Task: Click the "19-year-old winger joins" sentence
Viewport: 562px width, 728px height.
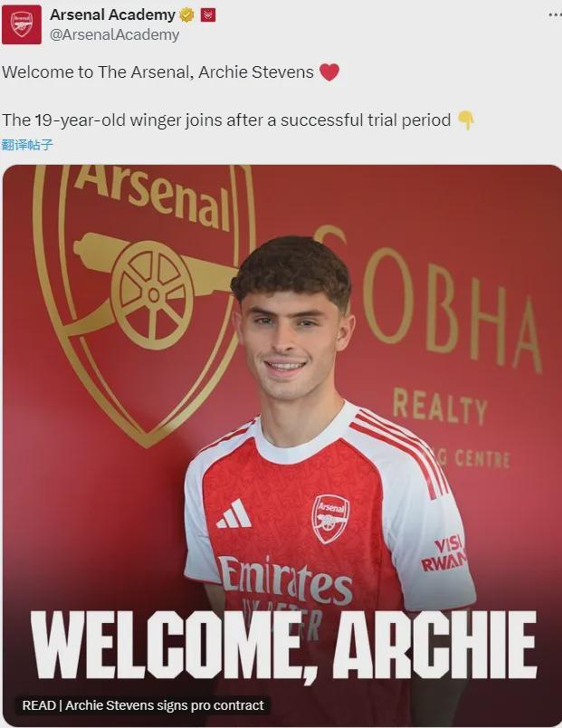Action: coord(226,120)
